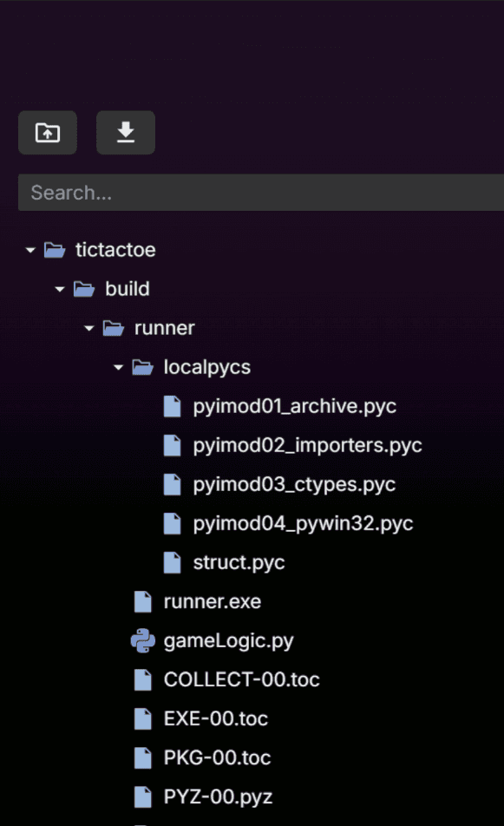Click the Python icon beside gameLogic.py

coord(142,640)
